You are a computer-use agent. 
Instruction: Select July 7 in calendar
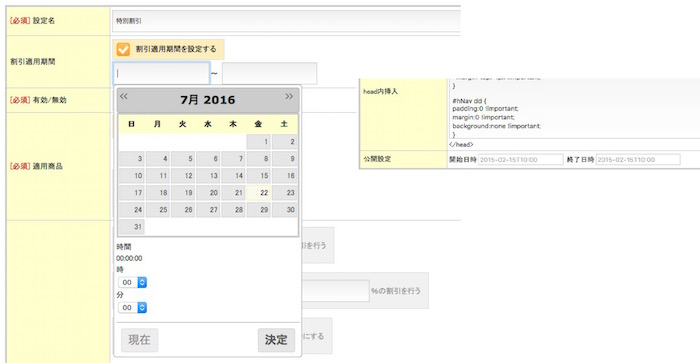tap(234, 159)
